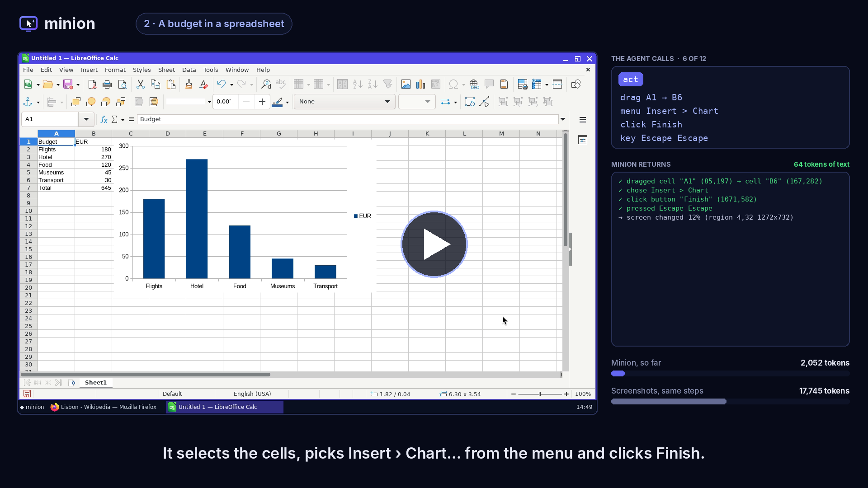Click the Draw Functions shapes icon
This screenshot has height=488, width=868.
(x=576, y=84)
